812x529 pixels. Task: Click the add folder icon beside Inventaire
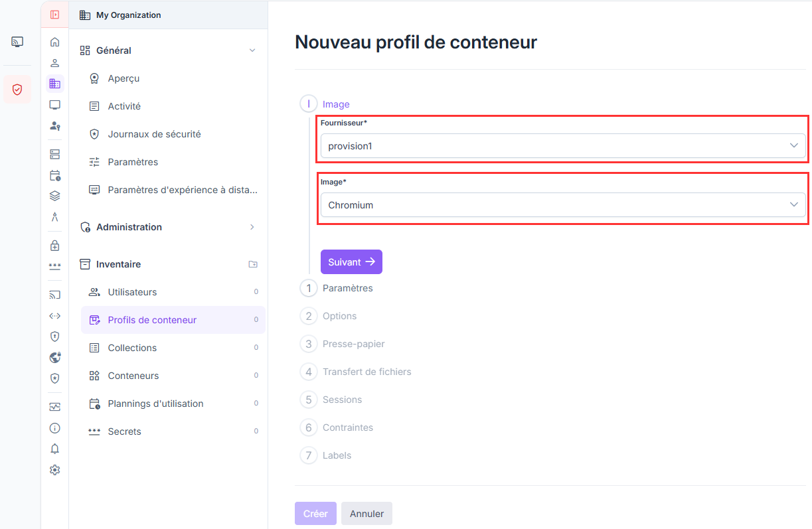click(253, 264)
